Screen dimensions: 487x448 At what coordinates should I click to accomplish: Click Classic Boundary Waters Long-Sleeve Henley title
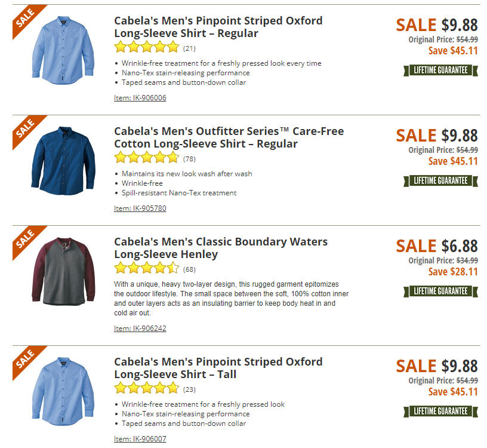point(221,248)
